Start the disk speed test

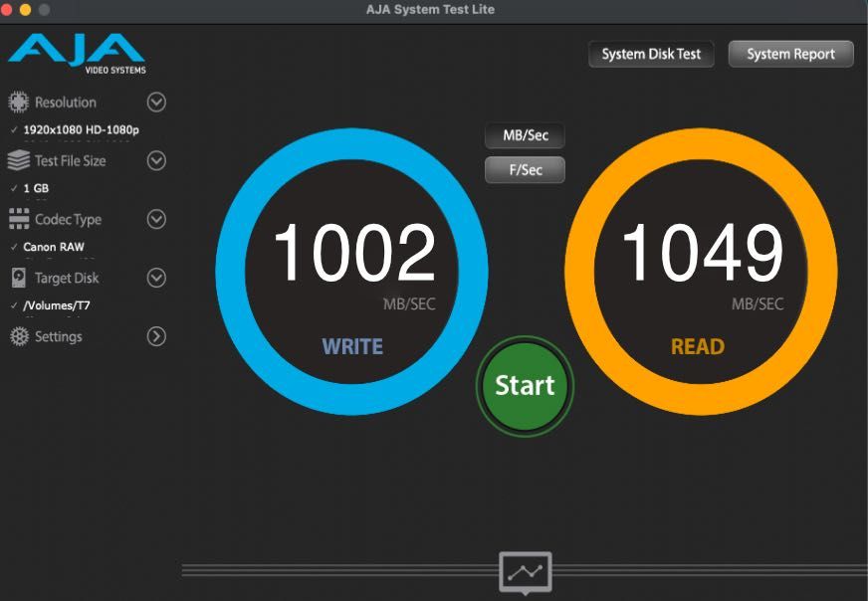tap(525, 386)
